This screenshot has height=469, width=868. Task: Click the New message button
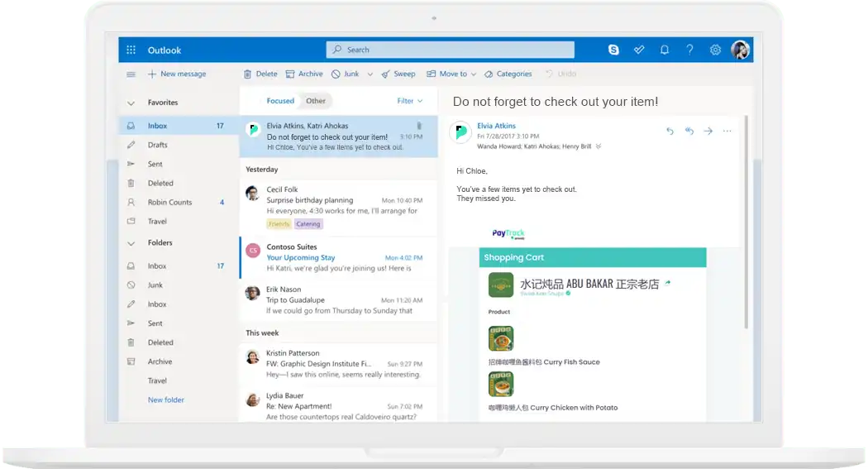[177, 74]
